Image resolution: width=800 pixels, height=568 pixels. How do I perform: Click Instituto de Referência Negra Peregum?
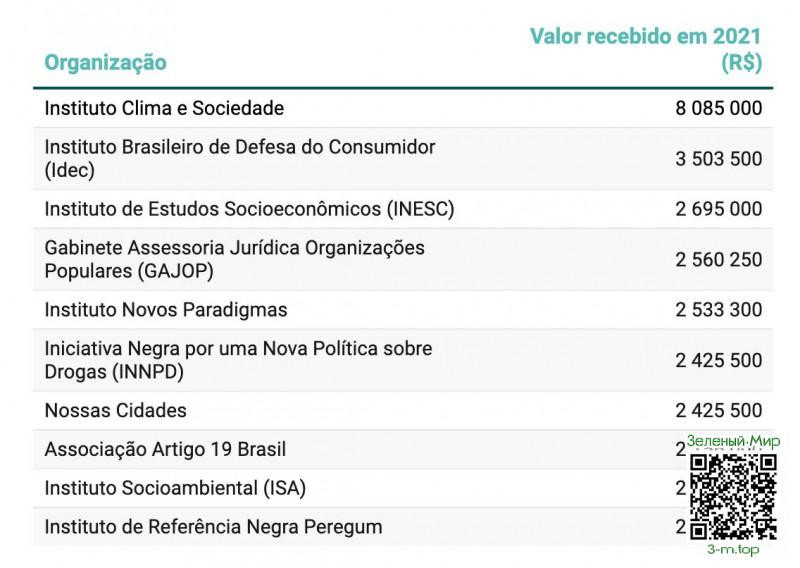213,526
